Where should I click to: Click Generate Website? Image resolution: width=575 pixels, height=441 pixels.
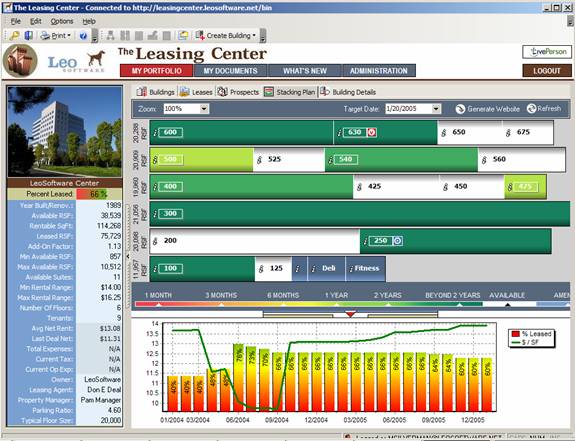click(x=488, y=109)
